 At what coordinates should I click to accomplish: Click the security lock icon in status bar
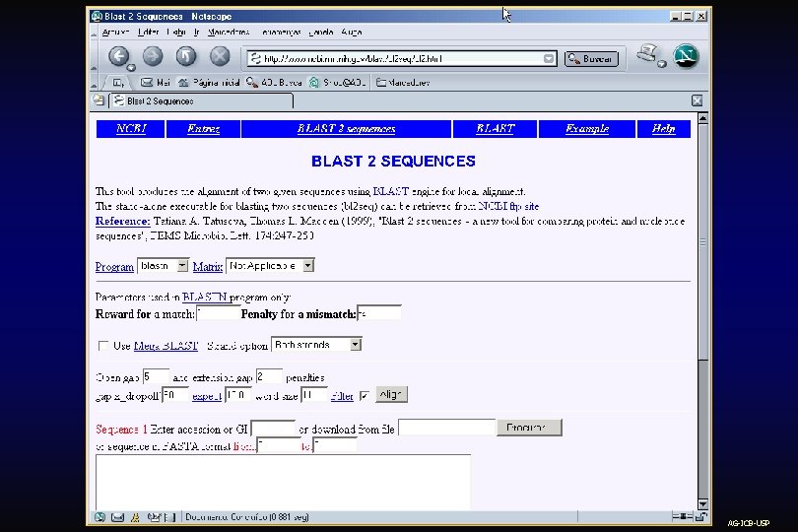pyautogui.click(x=700, y=516)
